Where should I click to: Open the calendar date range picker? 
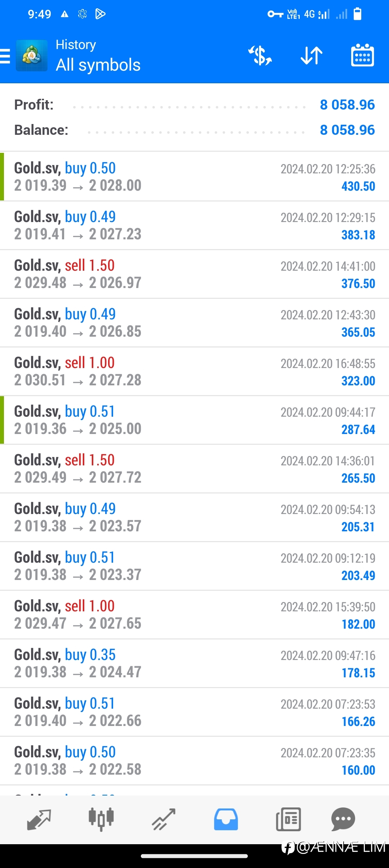[x=362, y=55]
